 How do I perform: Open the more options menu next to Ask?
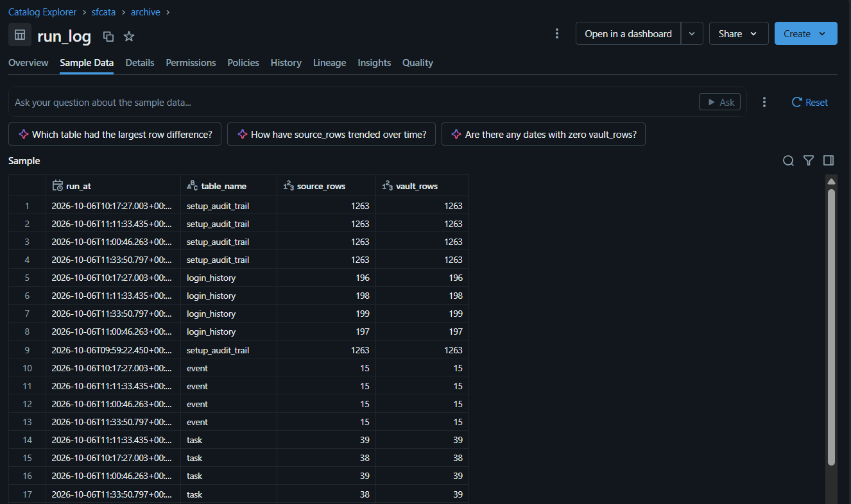click(x=764, y=102)
